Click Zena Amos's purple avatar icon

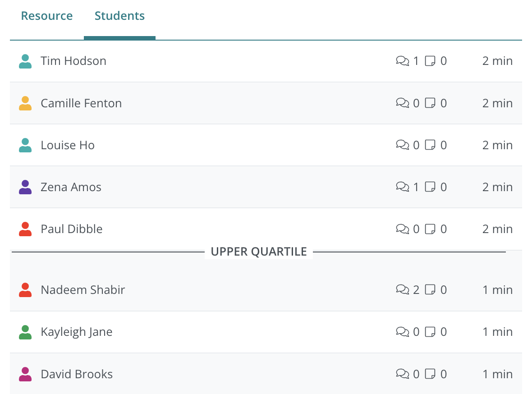tap(25, 187)
